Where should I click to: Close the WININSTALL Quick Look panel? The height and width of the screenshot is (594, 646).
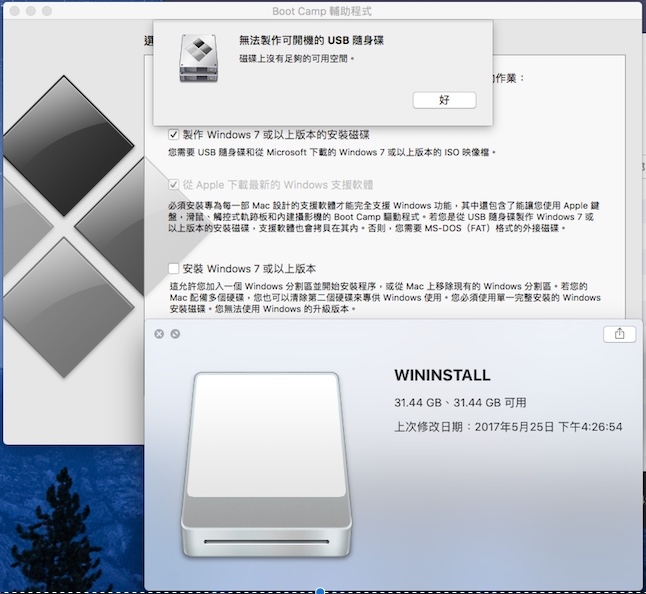159,334
